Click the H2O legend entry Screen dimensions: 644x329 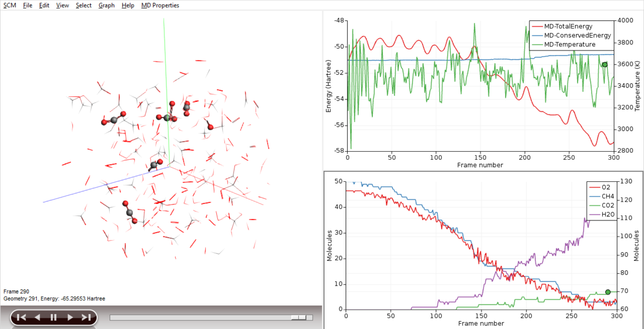pyautogui.click(x=602, y=214)
